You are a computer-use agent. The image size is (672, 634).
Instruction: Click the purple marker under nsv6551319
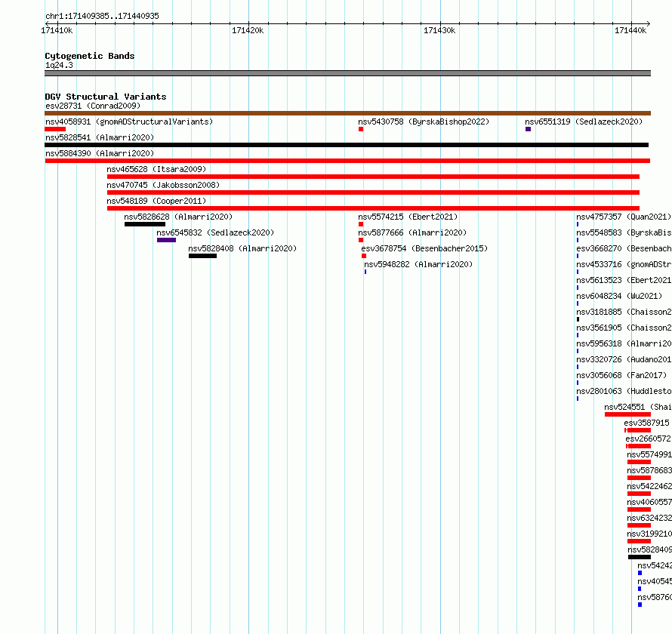pos(528,129)
